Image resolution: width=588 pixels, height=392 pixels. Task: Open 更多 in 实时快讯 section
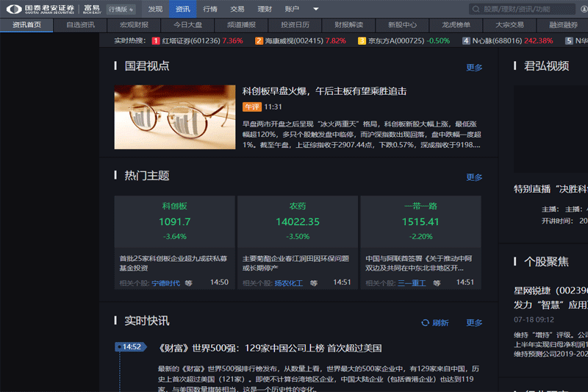point(474,323)
